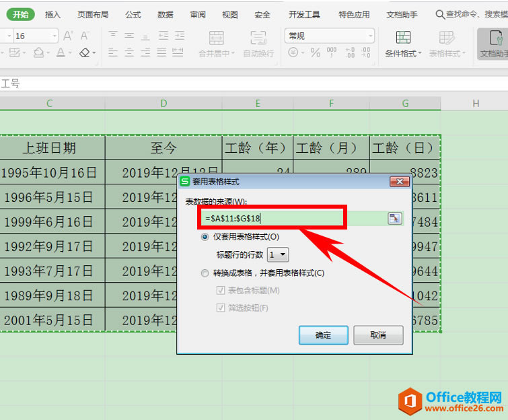508x420 pixels.
Task: Click the increase font size icon
Action: tap(68, 36)
